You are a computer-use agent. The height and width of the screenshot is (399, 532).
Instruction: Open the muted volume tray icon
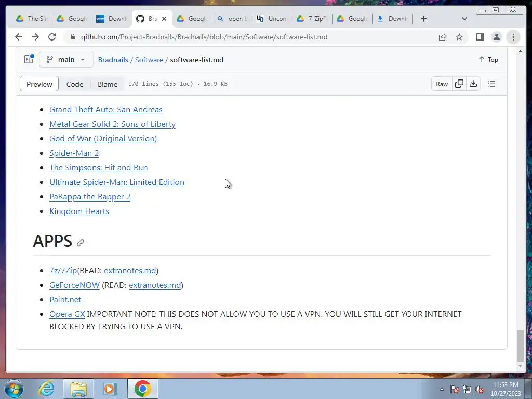click(x=480, y=389)
